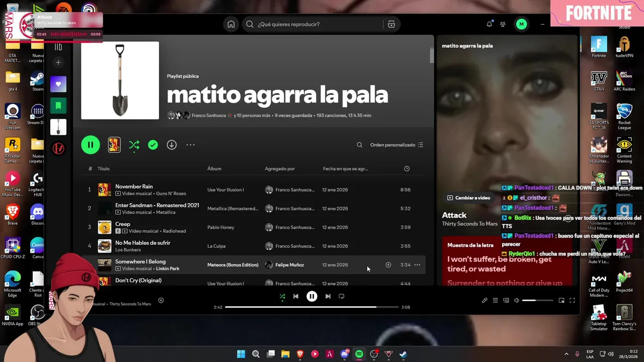
Task: Click Cambiar a video button
Action: 469,198
